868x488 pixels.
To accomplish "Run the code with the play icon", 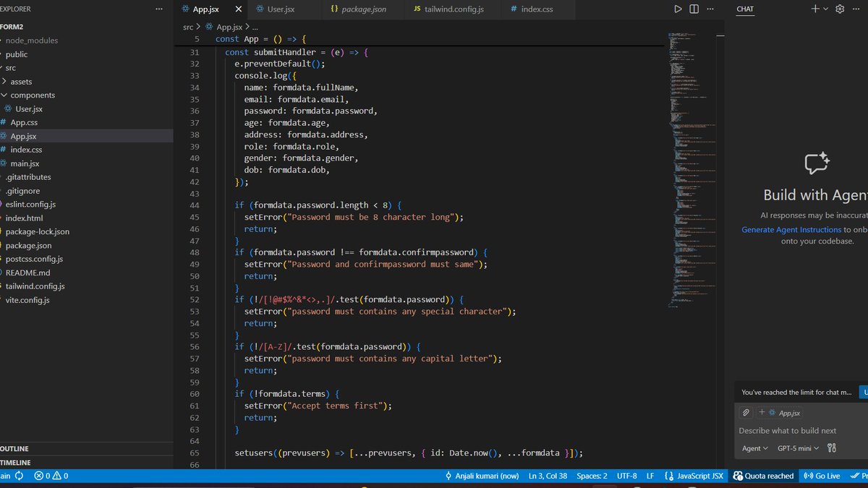I will (678, 9).
